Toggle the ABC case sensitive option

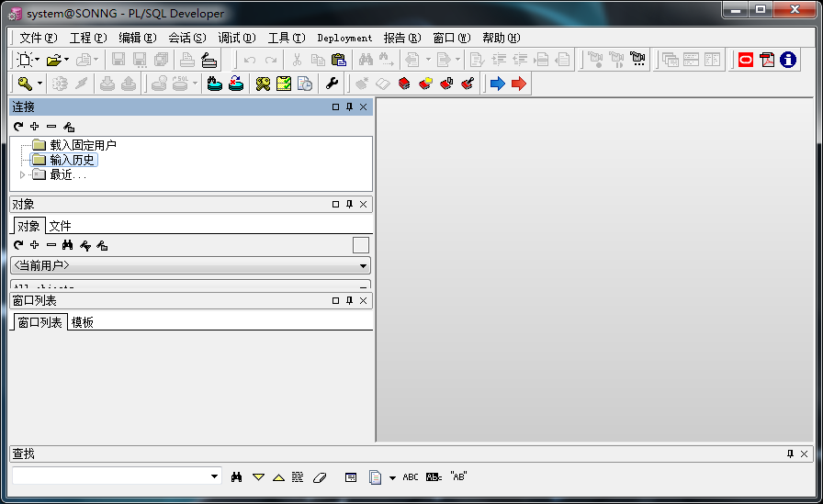tap(411, 476)
